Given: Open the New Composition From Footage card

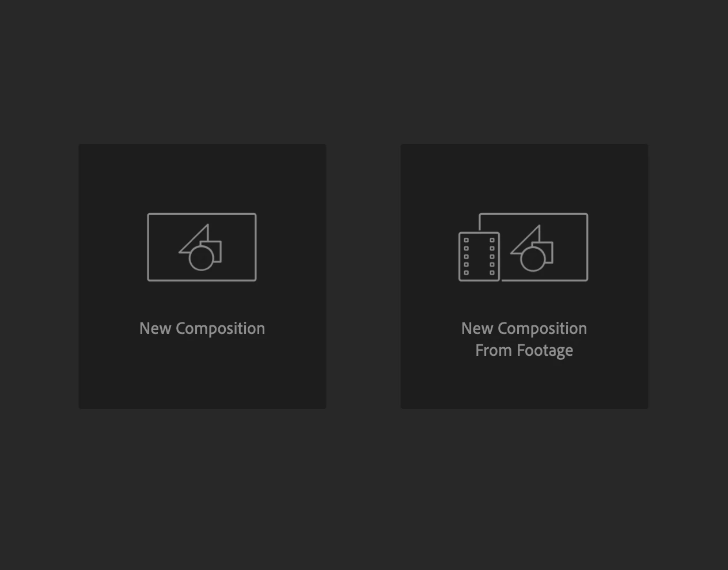Looking at the screenshot, I should click(524, 276).
